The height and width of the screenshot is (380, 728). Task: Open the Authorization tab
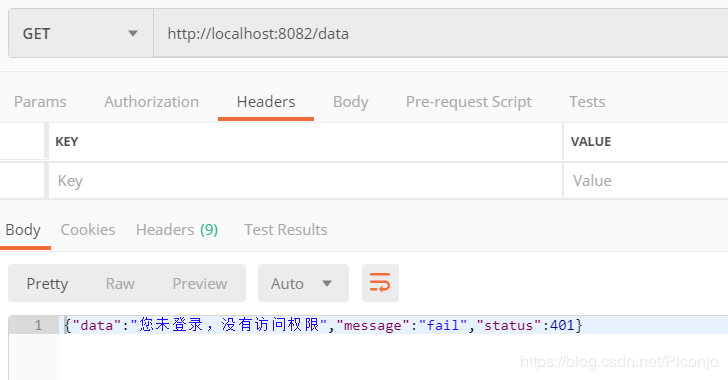pyautogui.click(x=151, y=102)
